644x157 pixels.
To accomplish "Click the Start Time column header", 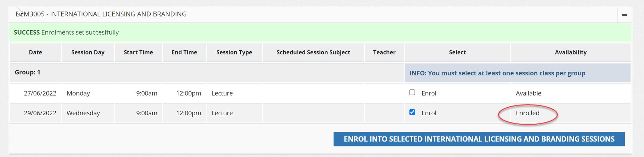I will [138, 52].
